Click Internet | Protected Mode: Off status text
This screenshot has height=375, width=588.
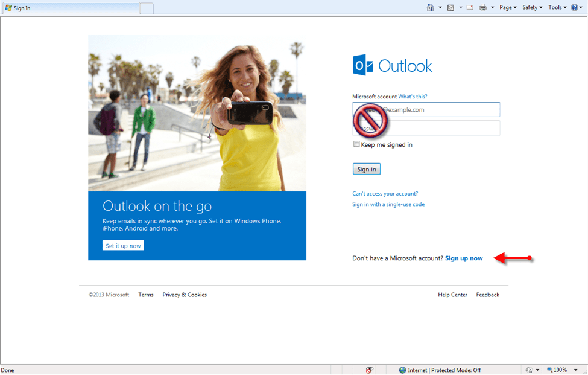click(444, 370)
